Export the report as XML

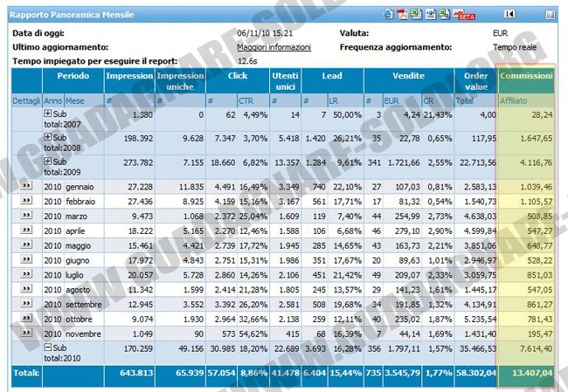430,14
